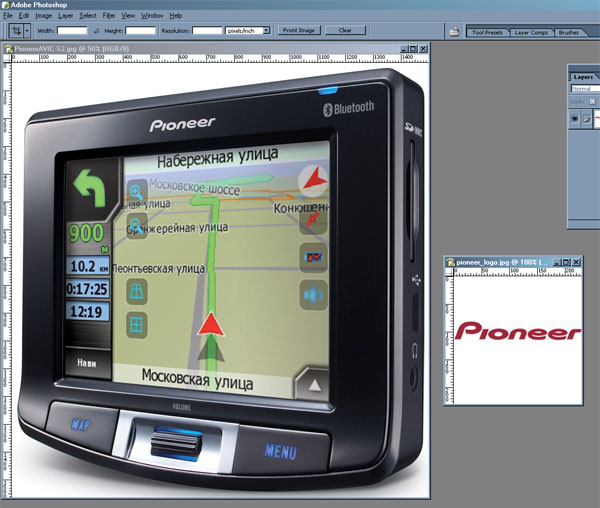This screenshot has width=600, height=508.
Task: Toggle layer visibility eye icon
Action: pos(575,119)
